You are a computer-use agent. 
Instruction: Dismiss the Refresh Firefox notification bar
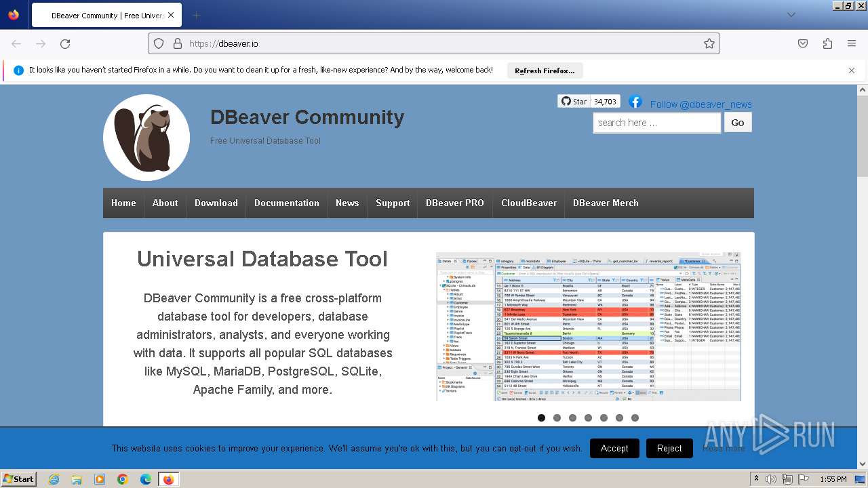[x=852, y=70]
